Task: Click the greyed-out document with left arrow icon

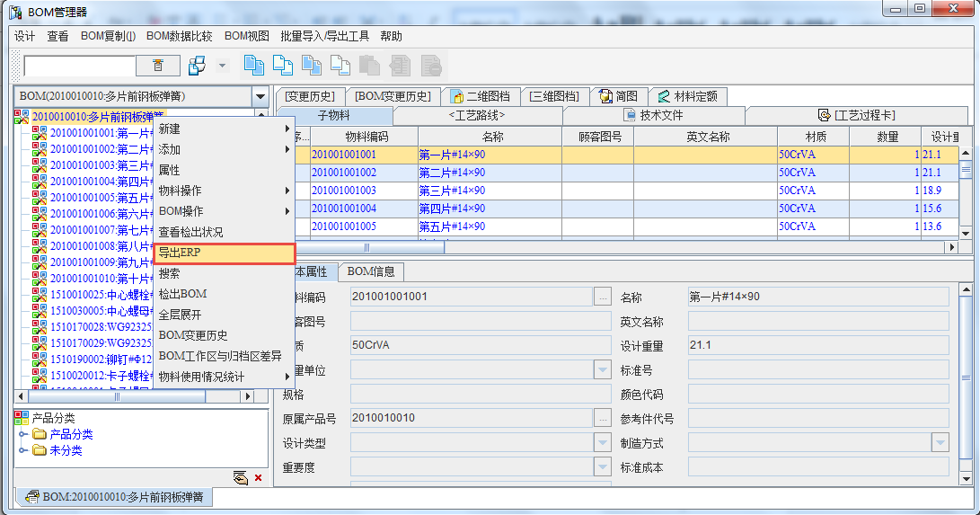Action: 400,65
